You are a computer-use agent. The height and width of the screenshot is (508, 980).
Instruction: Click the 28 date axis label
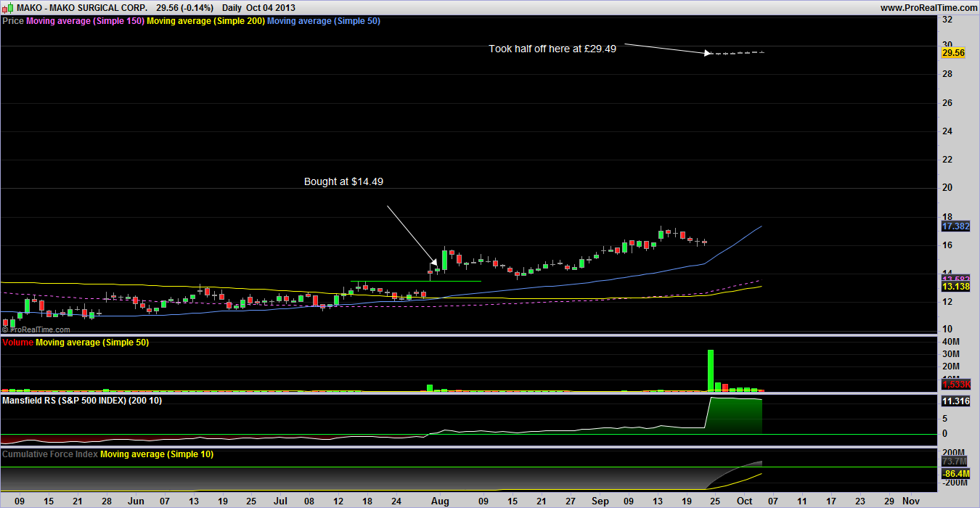107,501
